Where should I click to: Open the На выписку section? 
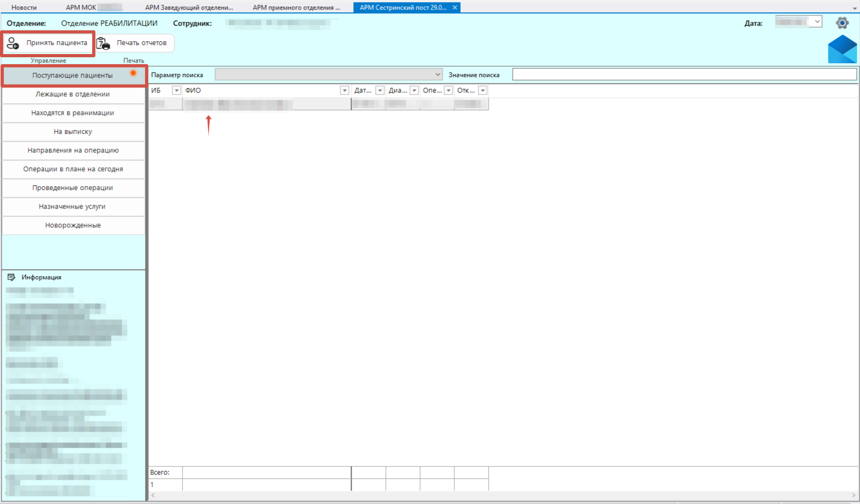[73, 132]
